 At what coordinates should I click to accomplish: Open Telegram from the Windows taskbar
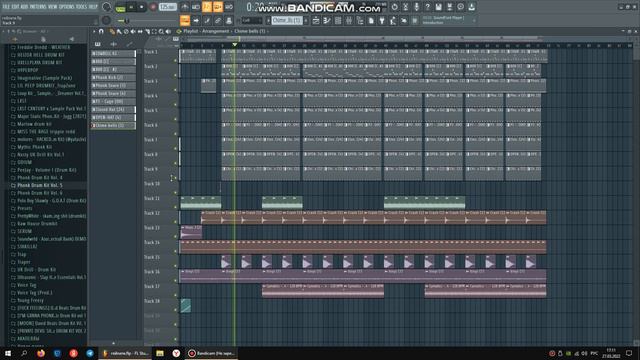(90, 353)
